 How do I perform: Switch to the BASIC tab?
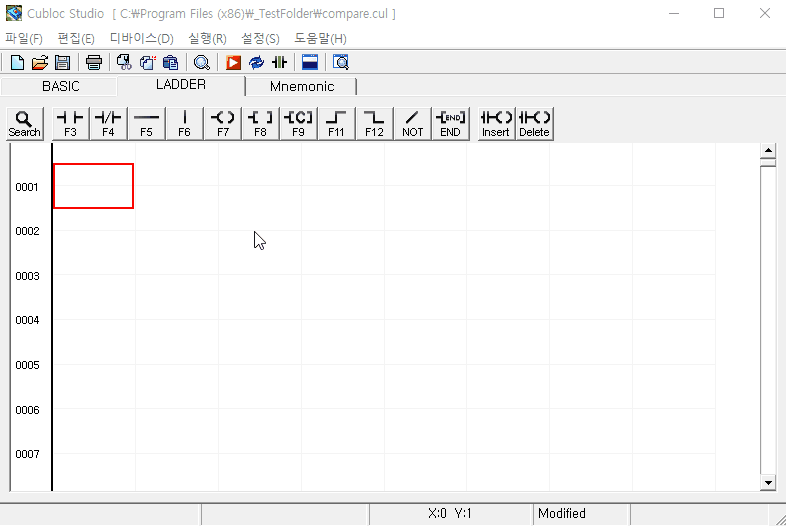tap(60, 86)
